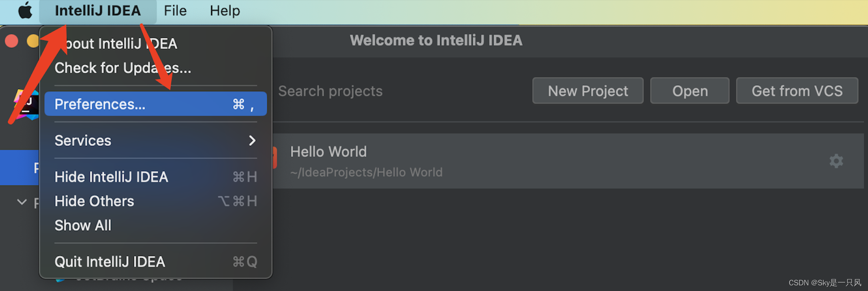Open gear options for Hello World project
The image size is (868, 291).
836,161
